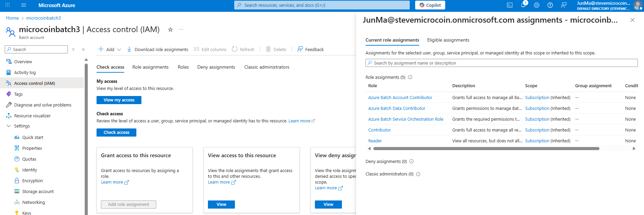Open Learn more in Grant access card

[115, 182]
